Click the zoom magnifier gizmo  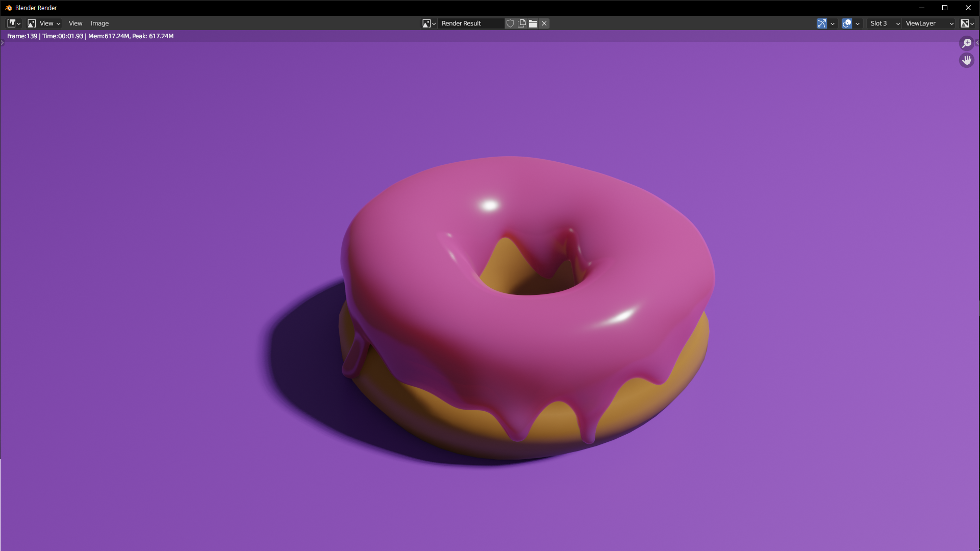click(x=967, y=43)
